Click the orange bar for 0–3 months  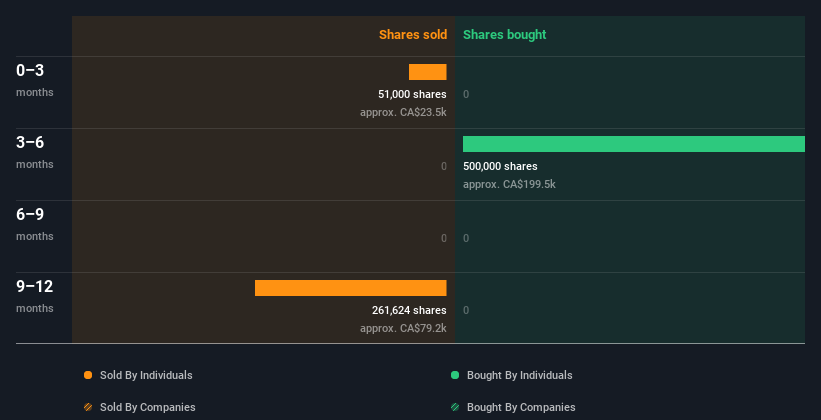(x=428, y=72)
